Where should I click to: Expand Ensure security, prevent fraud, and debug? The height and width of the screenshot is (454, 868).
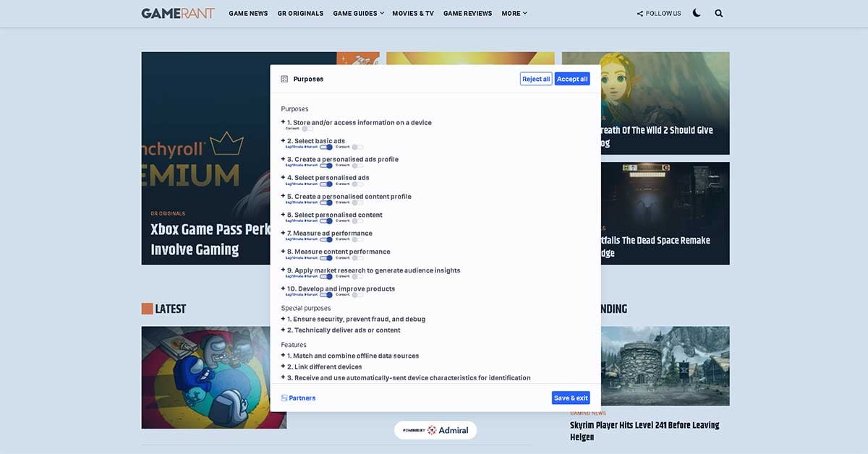[284, 319]
